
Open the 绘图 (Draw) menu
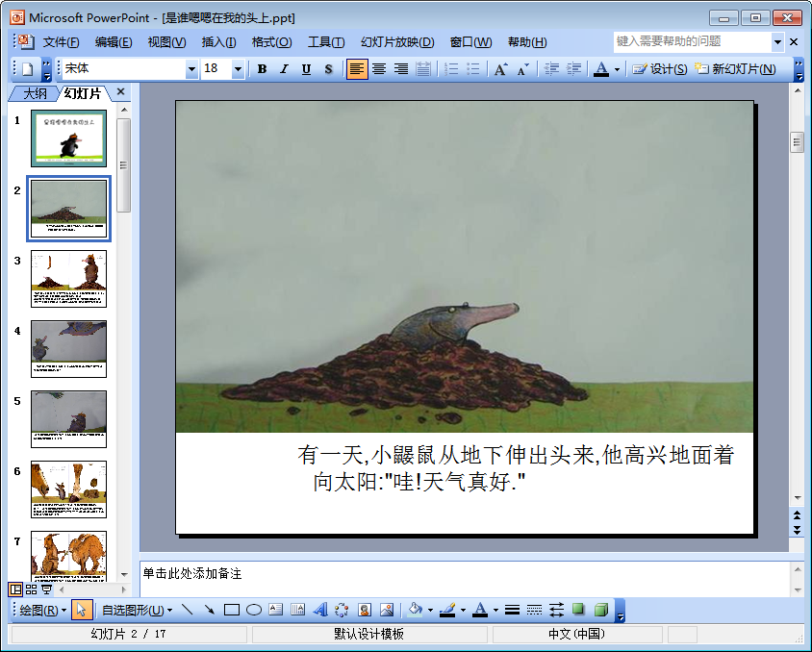[x=43, y=610]
